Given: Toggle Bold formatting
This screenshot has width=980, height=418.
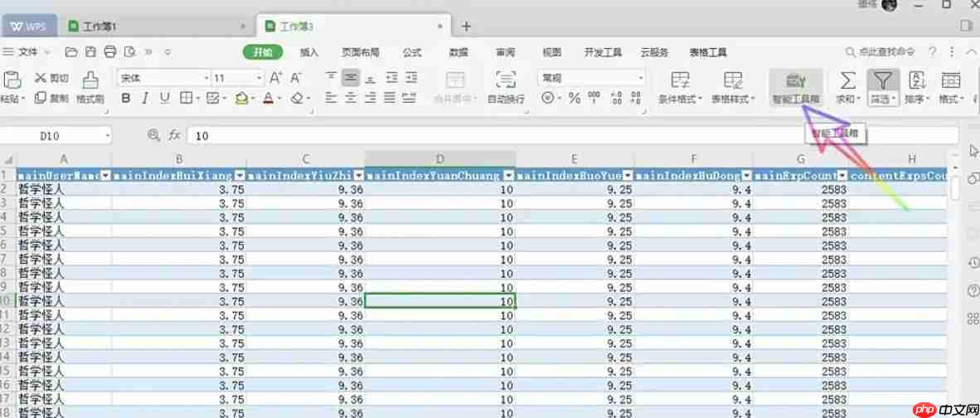Looking at the screenshot, I should (126, 98).
